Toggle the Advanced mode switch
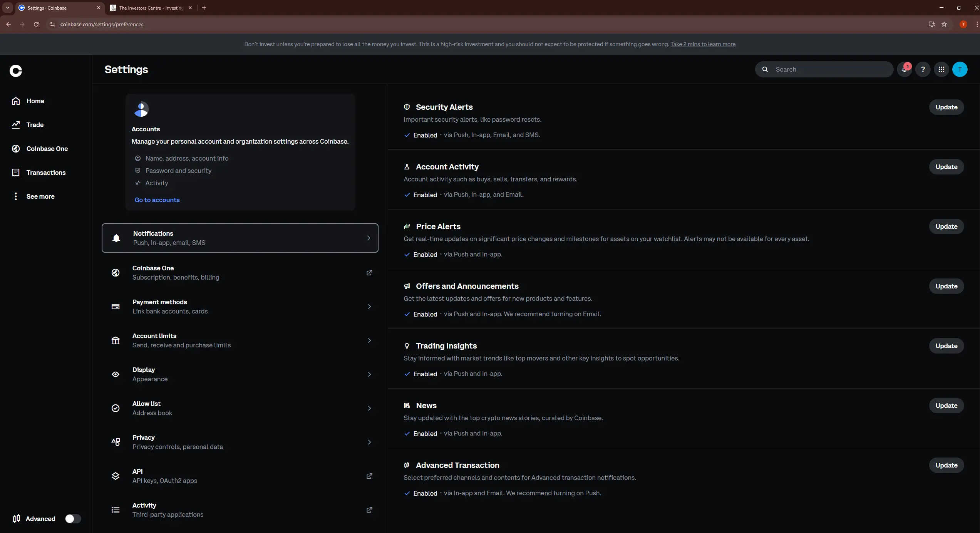 (x=73, y=519)
